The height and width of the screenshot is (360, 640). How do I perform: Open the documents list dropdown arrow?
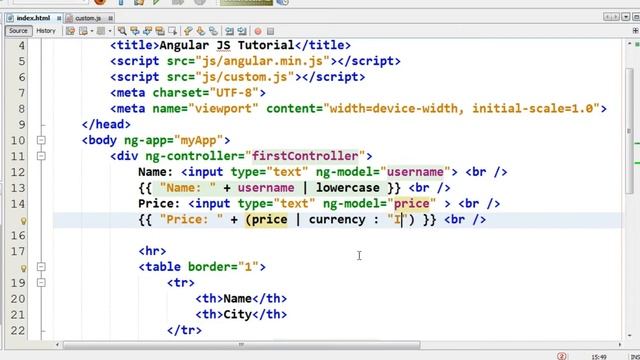[626, 17]
